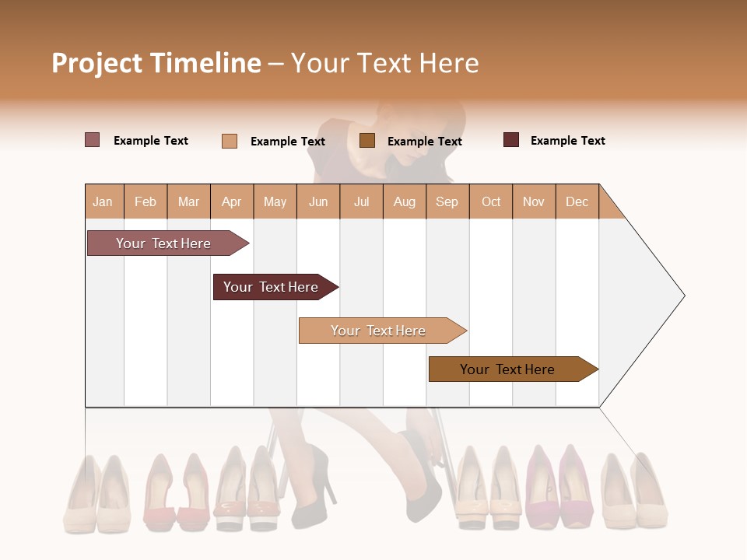Click the Jun month label
The height and width of the screenshot is (560, 747).
coord(318,201)
